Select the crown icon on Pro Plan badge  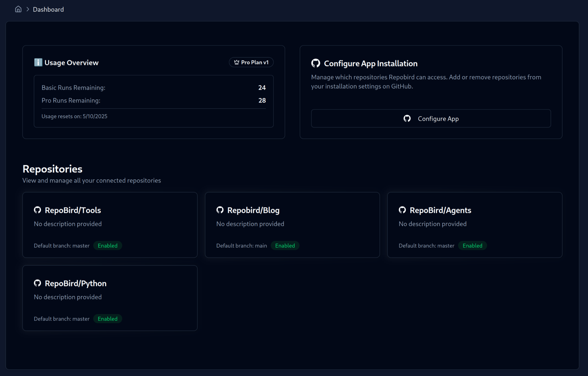236,62
